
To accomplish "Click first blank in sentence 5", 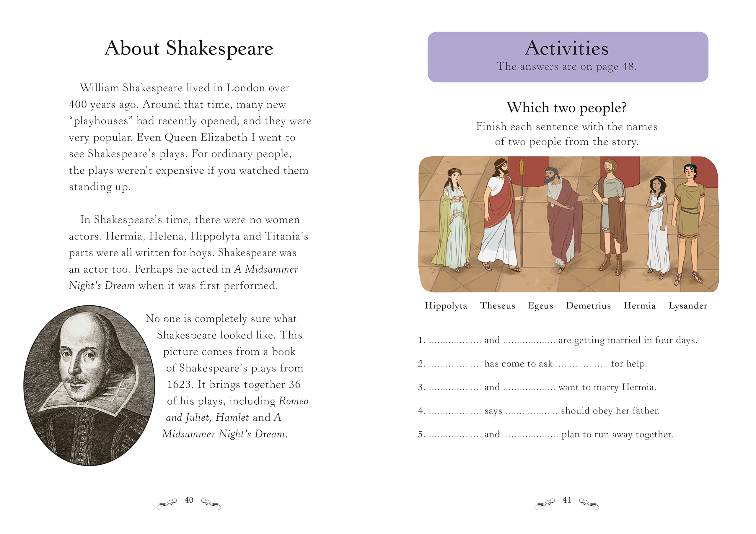I will point(455,436).
